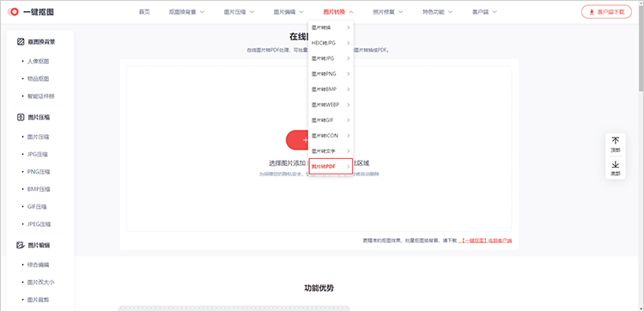The width and height of the screenshot is (644, 312).
Task: Open 智能证件照 in the sidebar
Action: pyautogui.click(x=40, y=96)
